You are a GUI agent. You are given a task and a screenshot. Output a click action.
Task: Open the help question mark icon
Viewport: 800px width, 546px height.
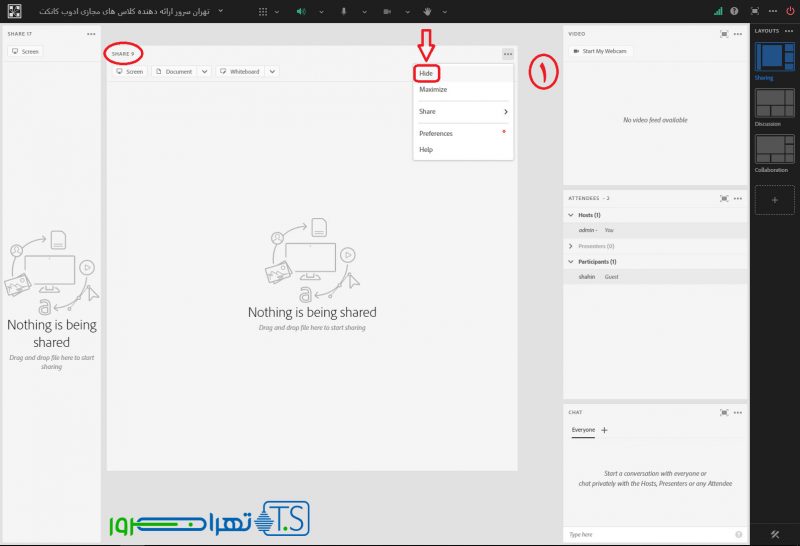pos(734,11)
